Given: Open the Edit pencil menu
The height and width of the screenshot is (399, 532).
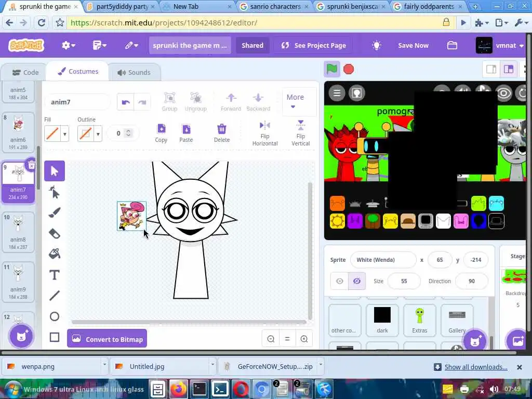Looking at the screenshot, I should click(131, 46).
